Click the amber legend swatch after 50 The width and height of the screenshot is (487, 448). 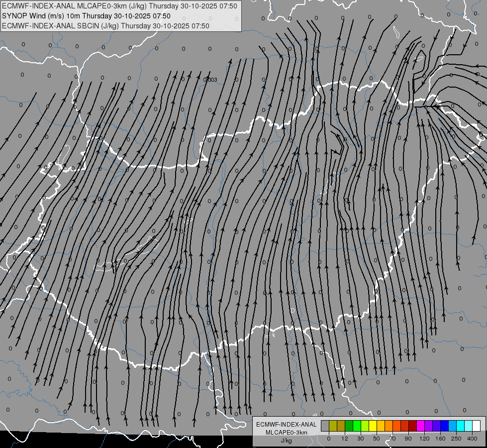pyautogui.click(x=381, y=426)
